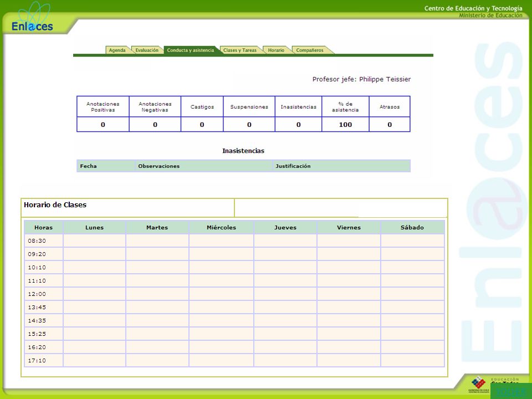532x399 pixels.
Task: Open the Horario tab
Action: 276,50
